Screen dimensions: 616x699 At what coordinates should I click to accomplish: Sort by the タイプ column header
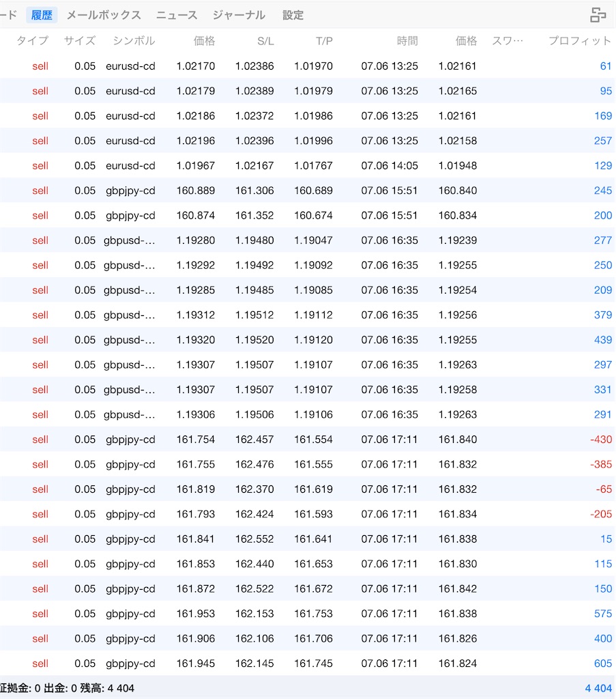[32, 41]
